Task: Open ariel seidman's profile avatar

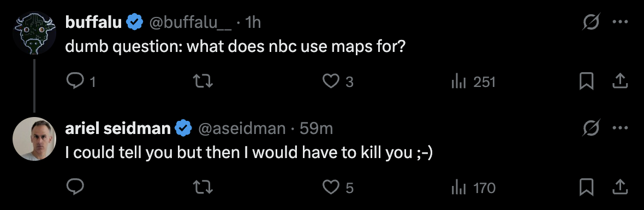Action: pyautogui.click(x=34, y=139)
